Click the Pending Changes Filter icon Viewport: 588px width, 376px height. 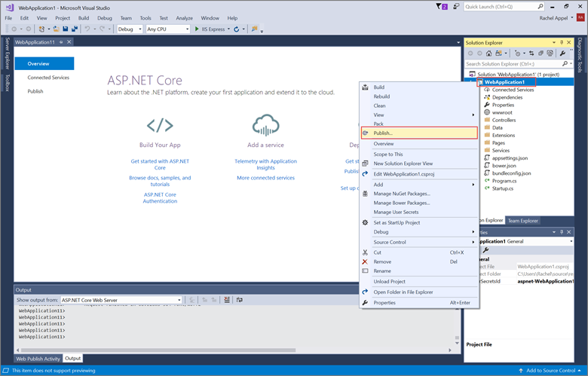(517, 53)
